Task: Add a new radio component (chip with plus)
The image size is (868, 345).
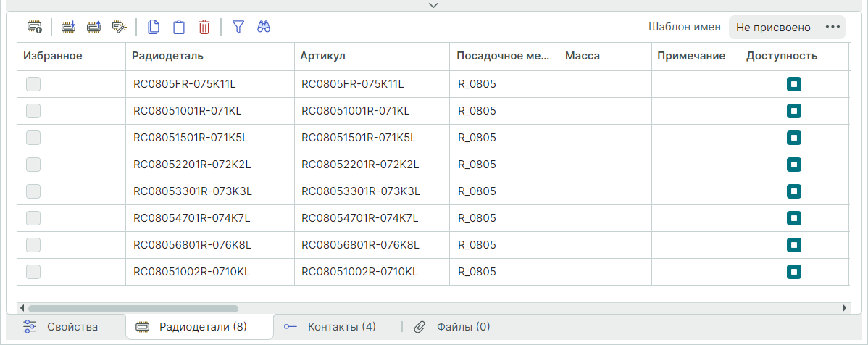Action: click(35, 27)
